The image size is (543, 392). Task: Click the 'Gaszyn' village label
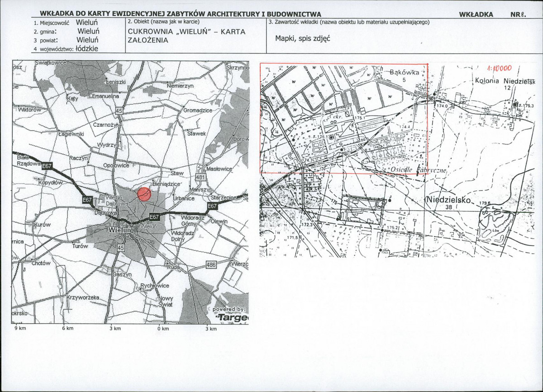coord(122,275)
